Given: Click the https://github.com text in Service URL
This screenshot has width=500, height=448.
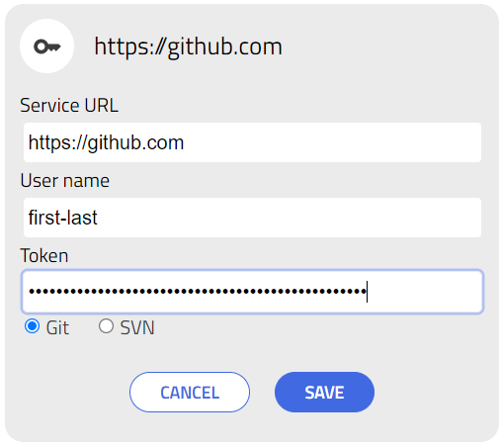Looking at the screenshot, I should pos(106,143).
